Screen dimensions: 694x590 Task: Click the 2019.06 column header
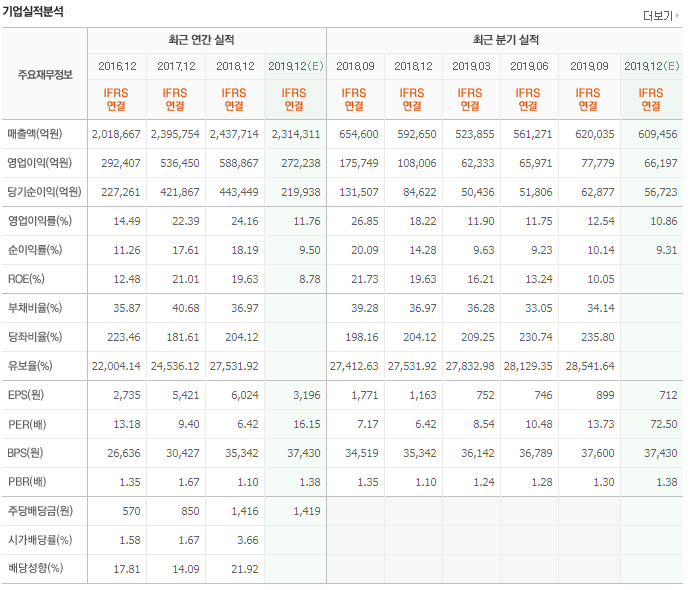[x=529, y=66]
